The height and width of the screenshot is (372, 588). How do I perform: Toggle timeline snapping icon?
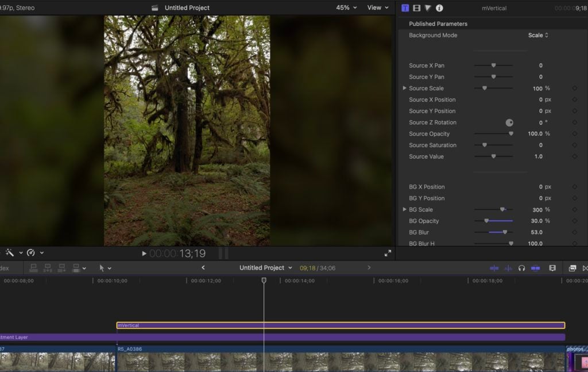(x=536, y=268)
